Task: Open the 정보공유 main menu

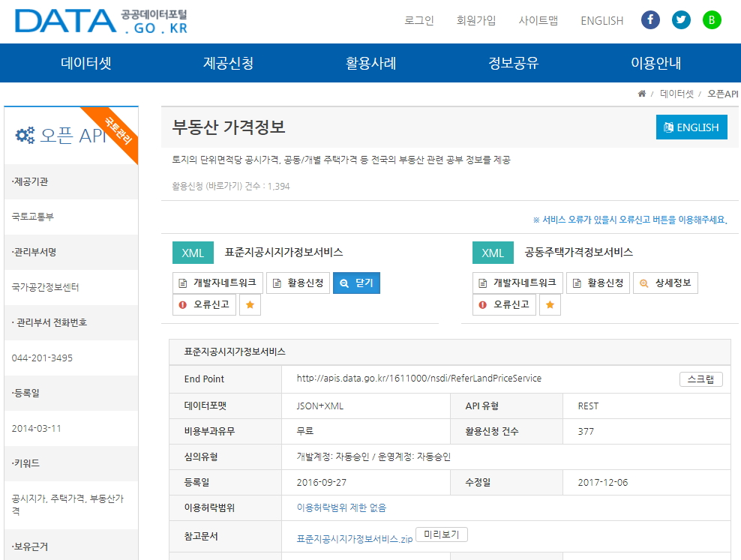Action: click(514, 63)
